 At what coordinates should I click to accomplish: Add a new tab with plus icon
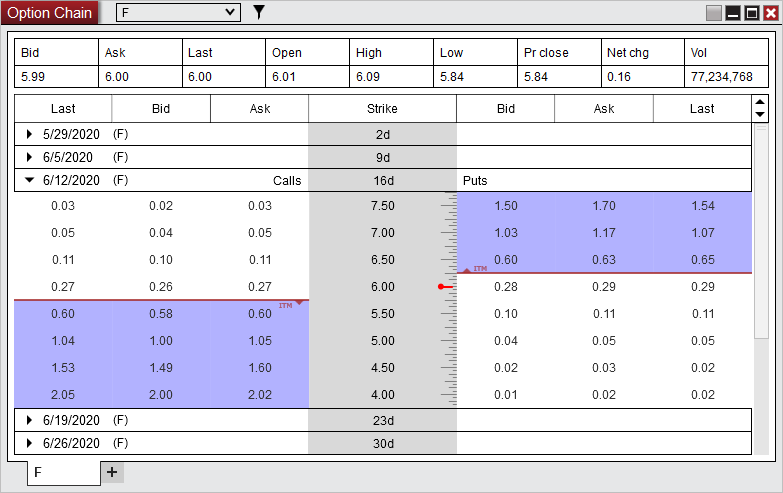112,472
